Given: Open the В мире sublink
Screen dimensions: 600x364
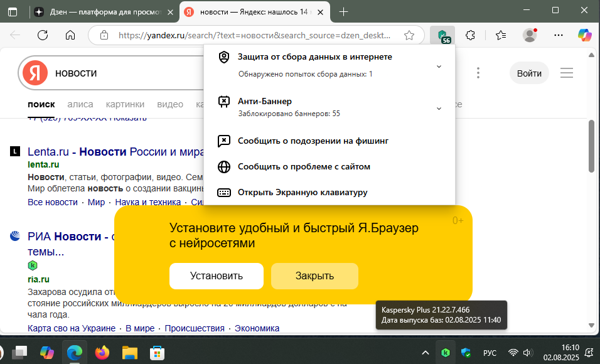Looking at the screenshot, I should 140,328.
